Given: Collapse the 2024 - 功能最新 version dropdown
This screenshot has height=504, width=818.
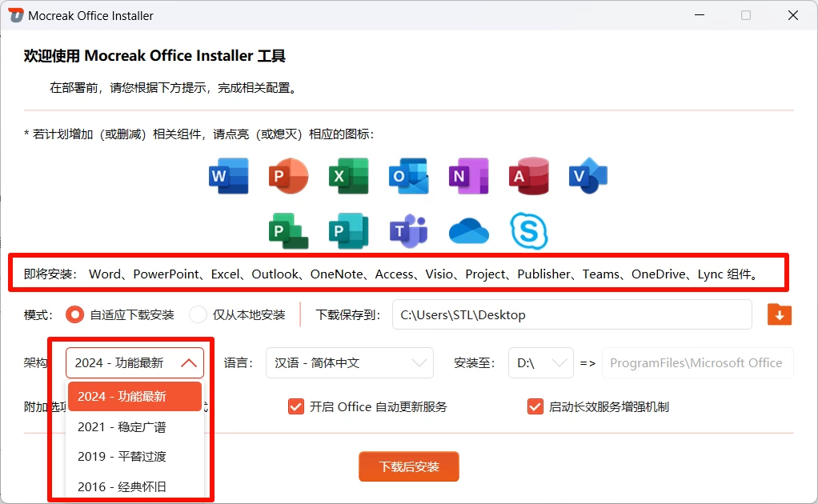Looking at the screenshot, I should point(134,362).
